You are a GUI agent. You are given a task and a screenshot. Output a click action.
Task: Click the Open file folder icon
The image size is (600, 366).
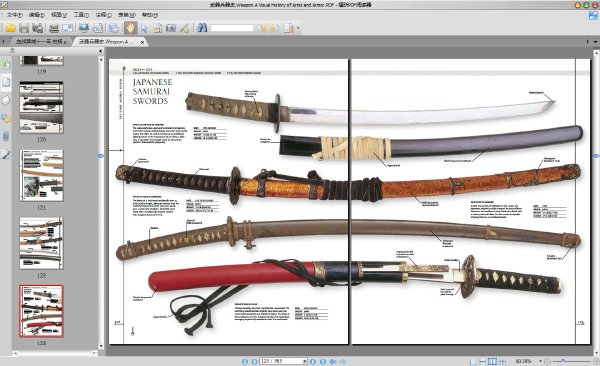[x=10, y=28]
